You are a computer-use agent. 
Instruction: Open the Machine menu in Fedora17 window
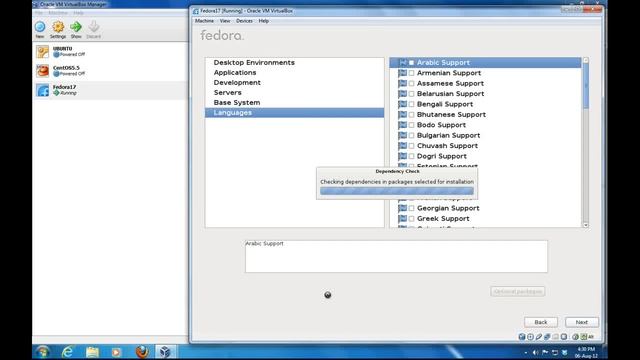(x=204, y=21)
